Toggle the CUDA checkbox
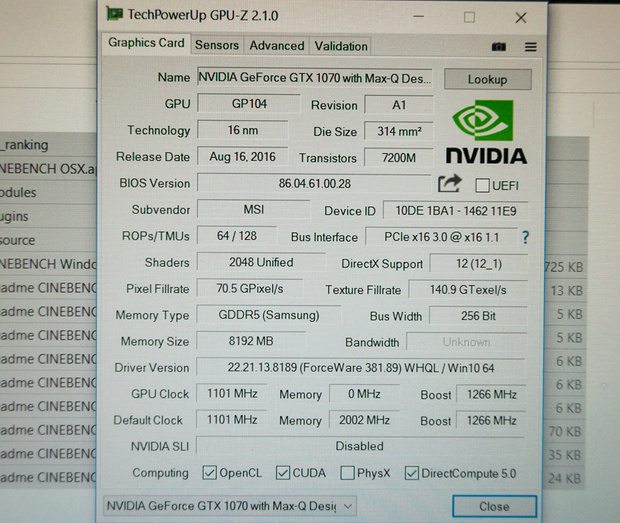 [283, 473]
